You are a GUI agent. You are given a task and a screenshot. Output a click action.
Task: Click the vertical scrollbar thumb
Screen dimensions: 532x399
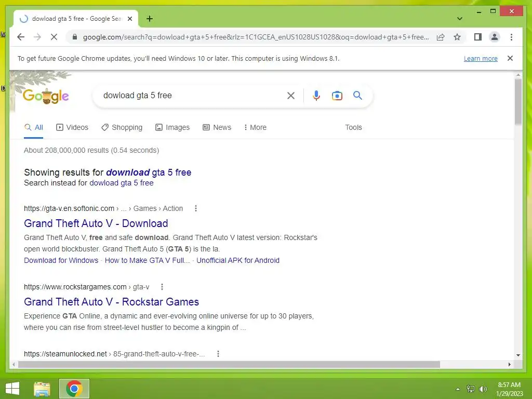(518, 102)
